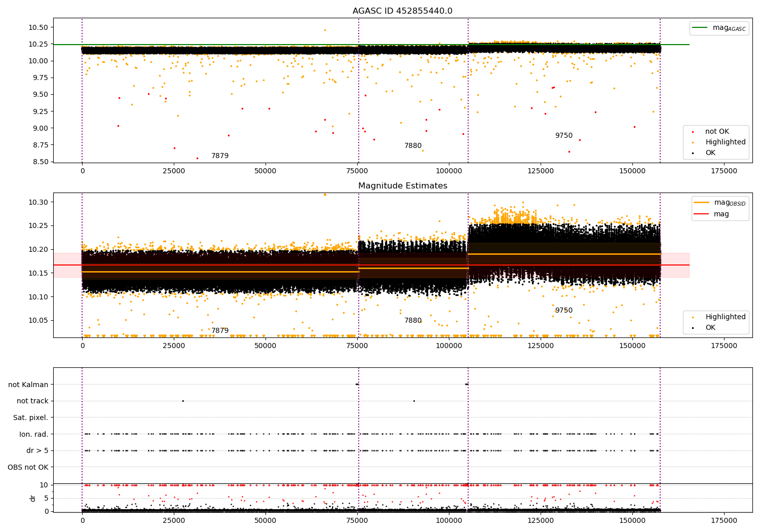760x532 pixels.
Task: Click the 'Ion. rad.' row label
Action: 34,434
